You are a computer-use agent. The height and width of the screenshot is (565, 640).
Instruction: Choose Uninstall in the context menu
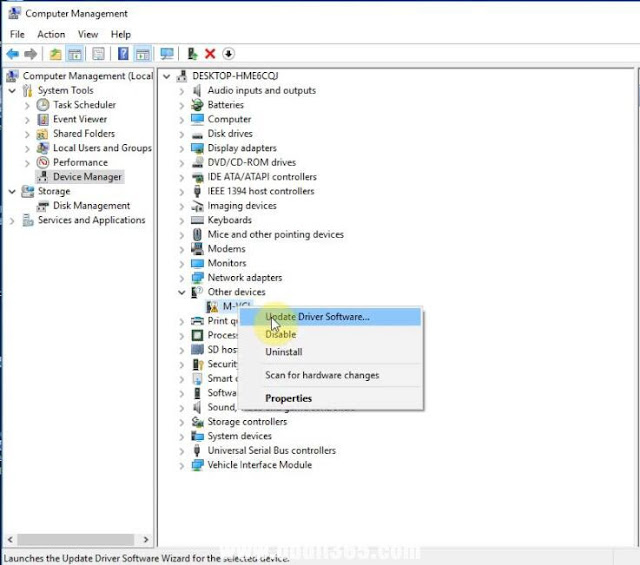pos(330,352)
